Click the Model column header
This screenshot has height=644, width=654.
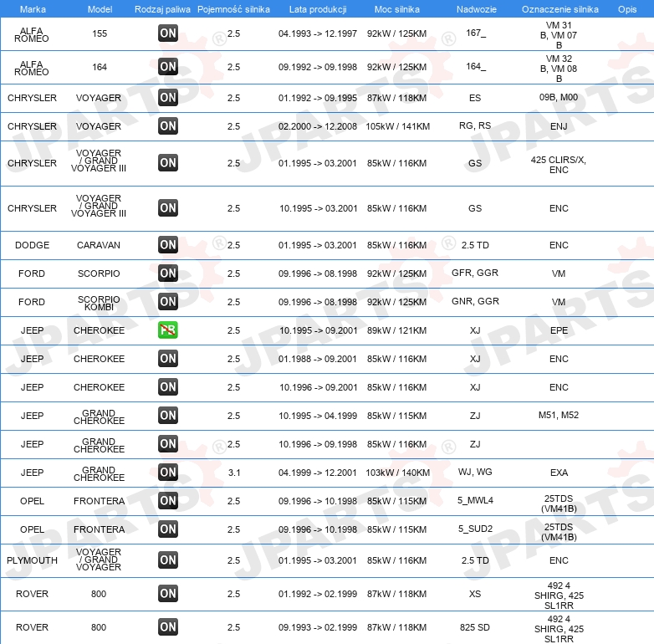(x=100, y=9)
